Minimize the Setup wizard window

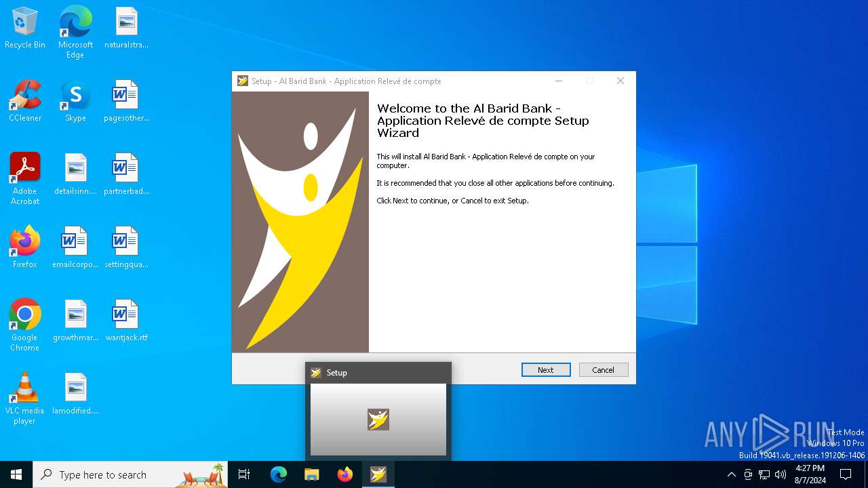(559, 81)
